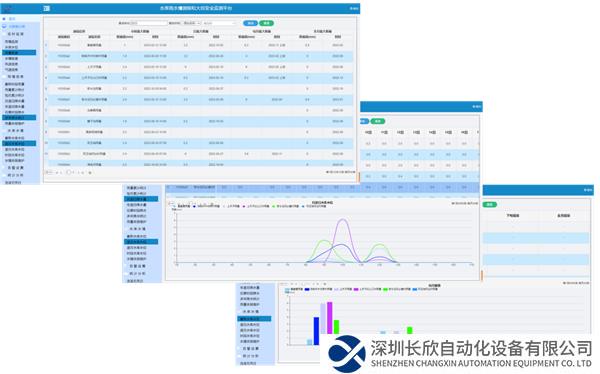
Task: Toggle the green series in the line chart legend
Action: [274, 206]
